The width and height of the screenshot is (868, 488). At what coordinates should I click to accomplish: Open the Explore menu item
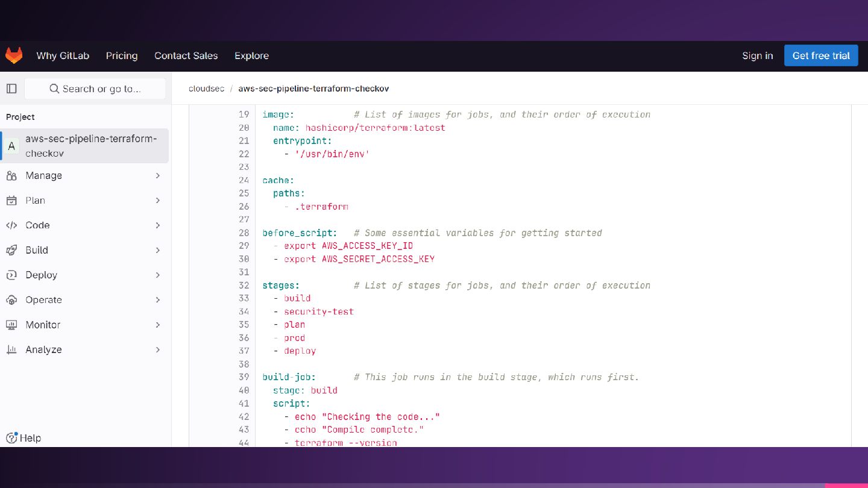(x=251, y=55)
